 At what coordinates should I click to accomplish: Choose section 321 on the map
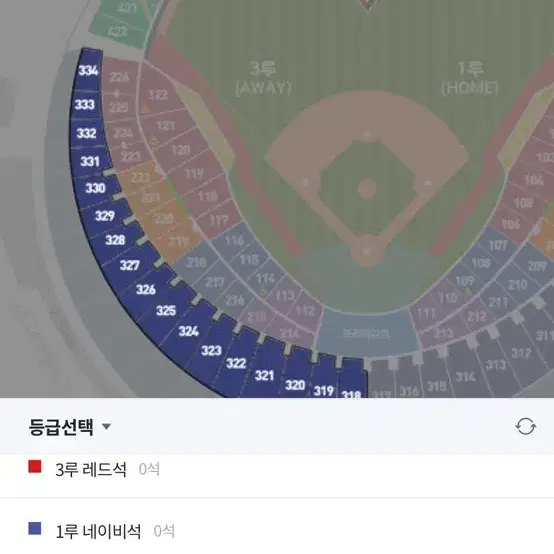pos(265,375)
